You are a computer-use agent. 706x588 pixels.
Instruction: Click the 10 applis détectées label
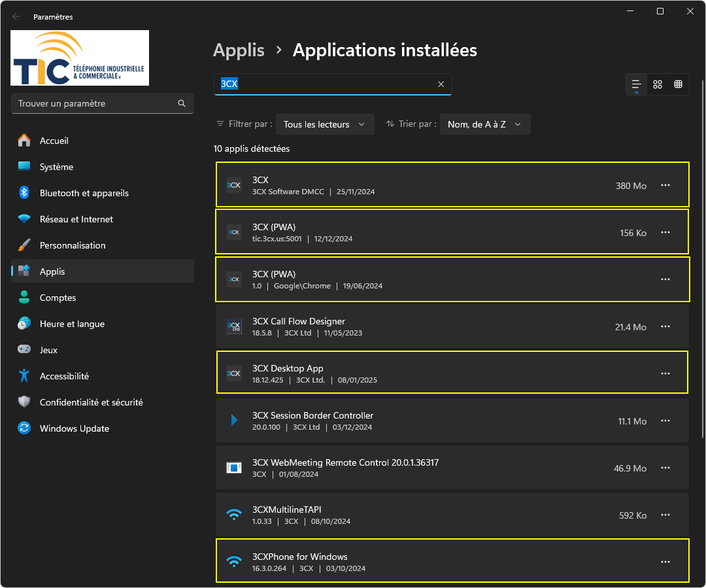pyautogui.click(x=252, y=148)
